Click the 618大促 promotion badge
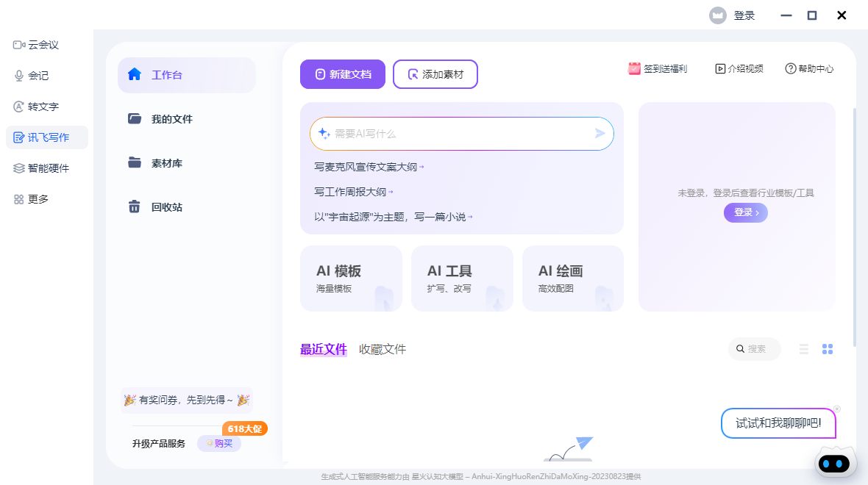Image resolution: width=868 pixels, height=485 pixels. tap(245, 428)
